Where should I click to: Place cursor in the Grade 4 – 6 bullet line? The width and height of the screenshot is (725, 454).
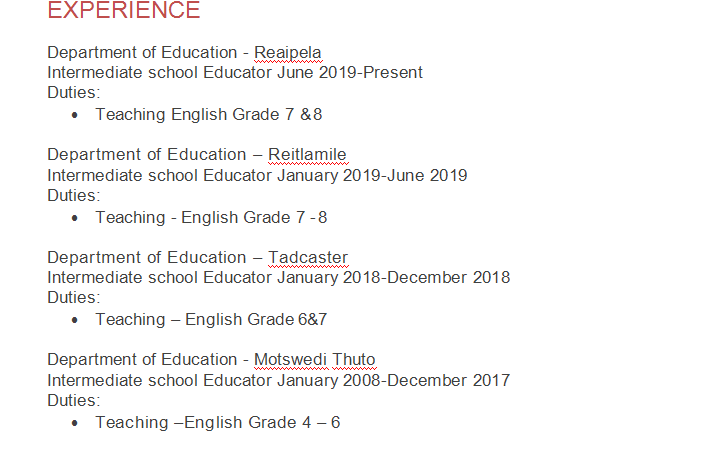[217, 422]
